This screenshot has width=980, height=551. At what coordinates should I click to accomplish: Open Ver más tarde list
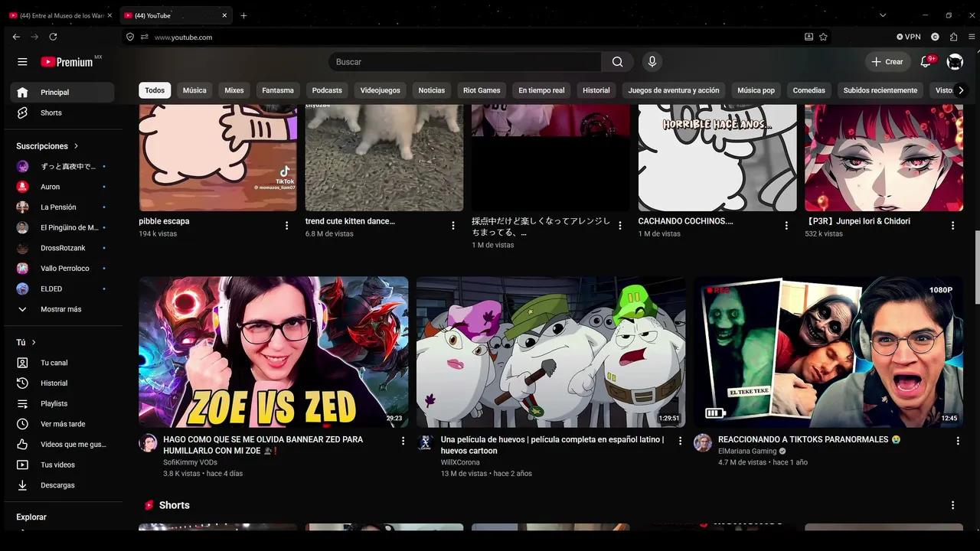pyautogui.click(x=62, y=424)
